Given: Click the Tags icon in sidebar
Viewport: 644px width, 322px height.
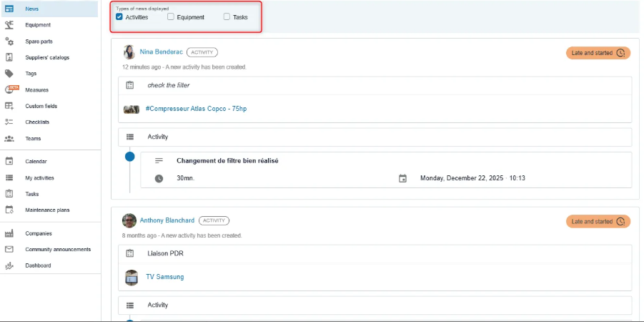Looking at the screenshot, I should point(9,73).
